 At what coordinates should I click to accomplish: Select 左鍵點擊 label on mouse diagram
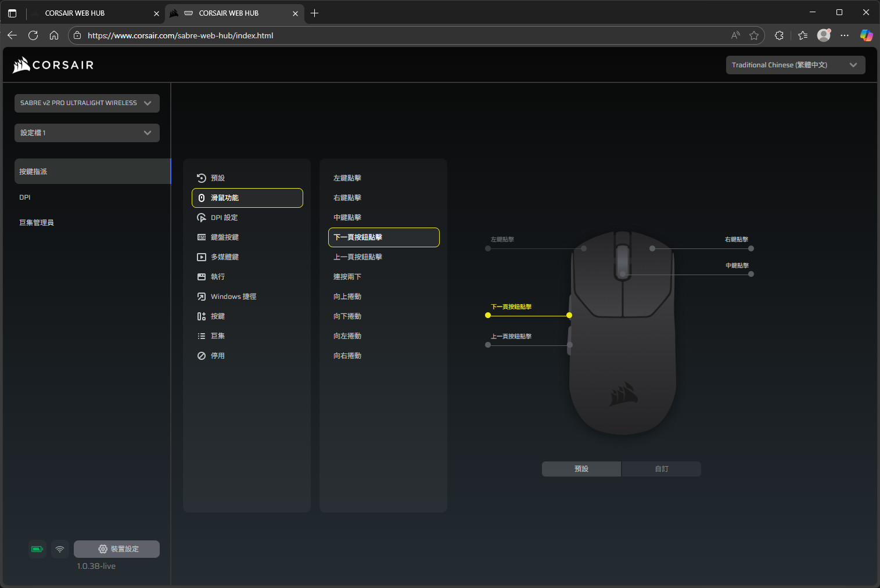coord(502,239)
